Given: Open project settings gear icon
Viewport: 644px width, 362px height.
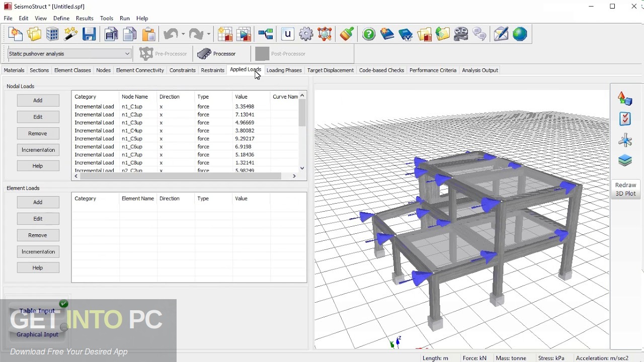Looking at the screenshot, I should click(x=306, y=34).
